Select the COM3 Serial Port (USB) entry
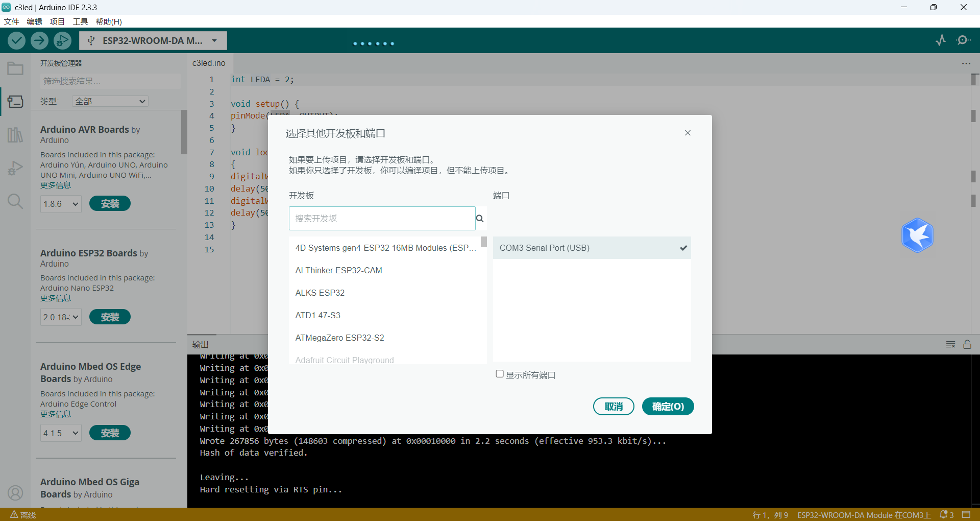Screen dimensions: 980x521 pyautogui.click(x=592, y=248)
